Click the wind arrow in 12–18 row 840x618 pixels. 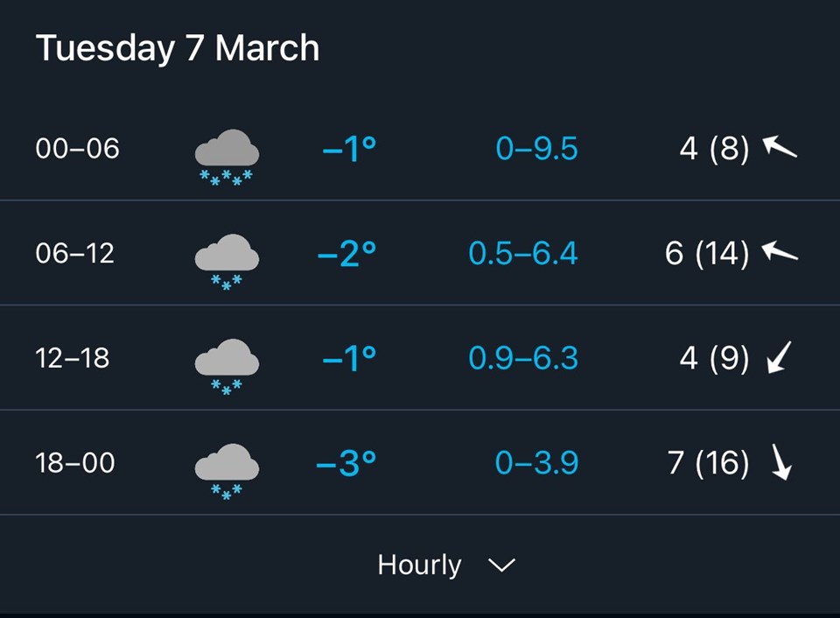pos(779,358)
